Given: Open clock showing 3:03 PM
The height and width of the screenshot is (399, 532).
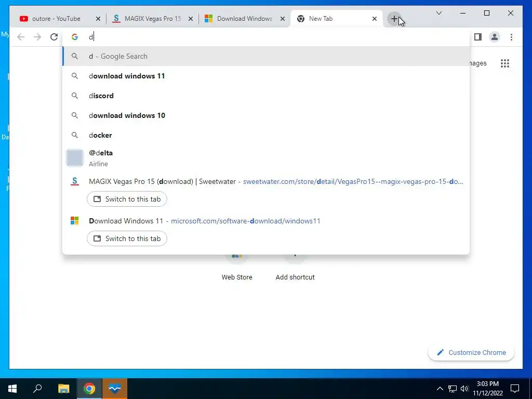Looking at the screenshot, I should click(x=488, y=389).
